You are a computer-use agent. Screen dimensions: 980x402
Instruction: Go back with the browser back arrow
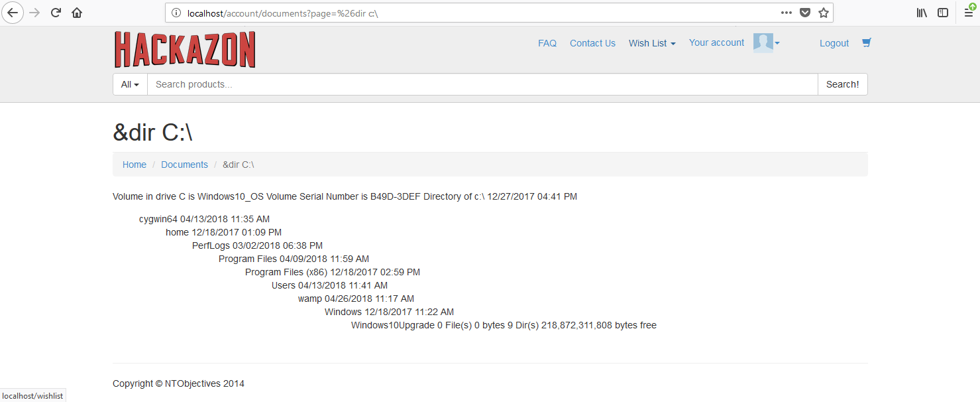(x=12, y=13)
